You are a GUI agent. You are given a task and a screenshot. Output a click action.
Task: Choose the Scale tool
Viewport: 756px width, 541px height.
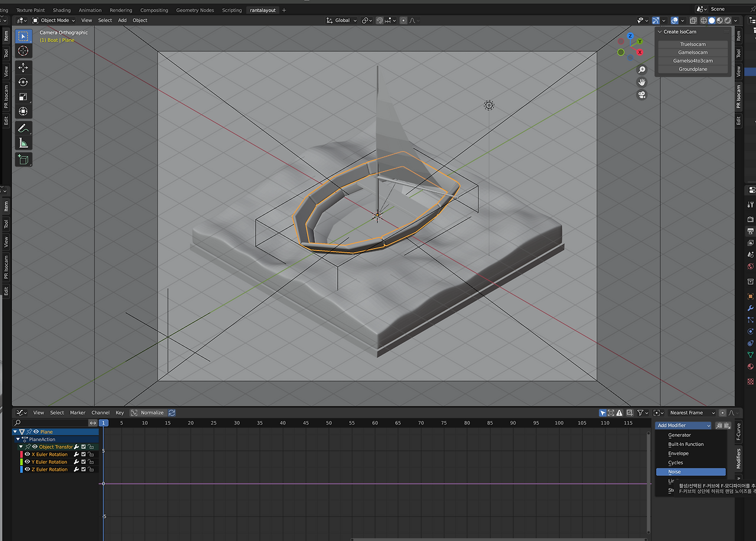[23, 97]
